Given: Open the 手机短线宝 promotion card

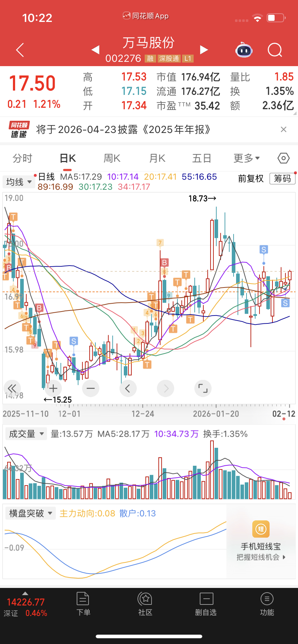Looking at the screenshot, I should pos(261,541).
